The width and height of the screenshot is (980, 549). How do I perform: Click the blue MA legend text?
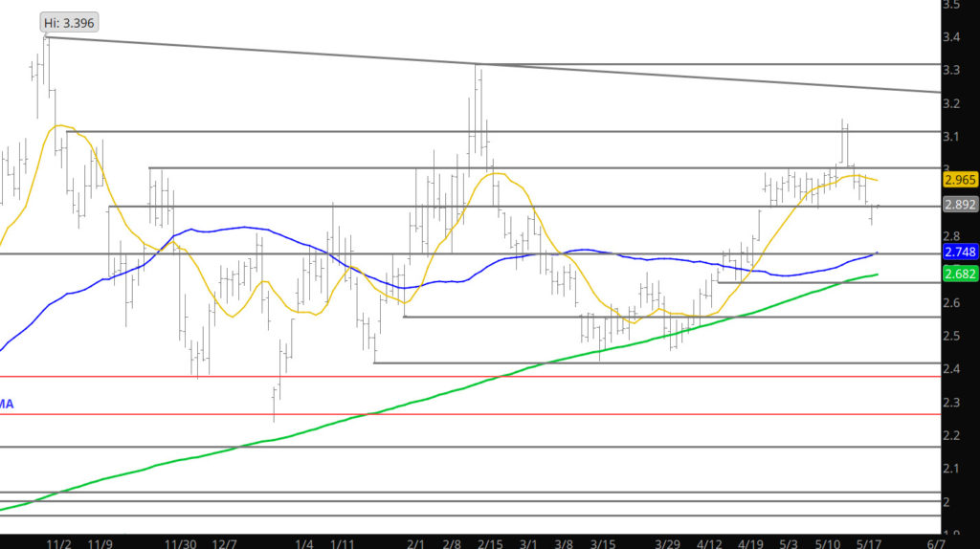(7, 405)
